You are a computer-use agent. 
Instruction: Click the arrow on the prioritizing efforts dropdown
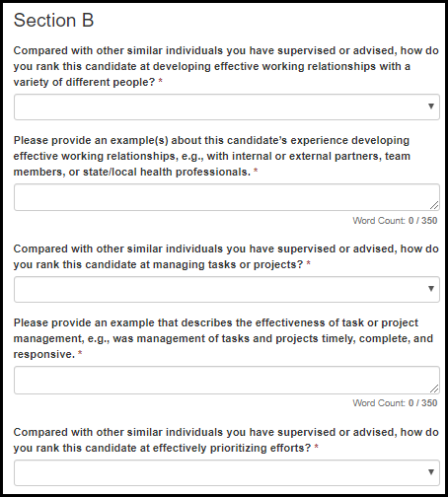point(431,472)
